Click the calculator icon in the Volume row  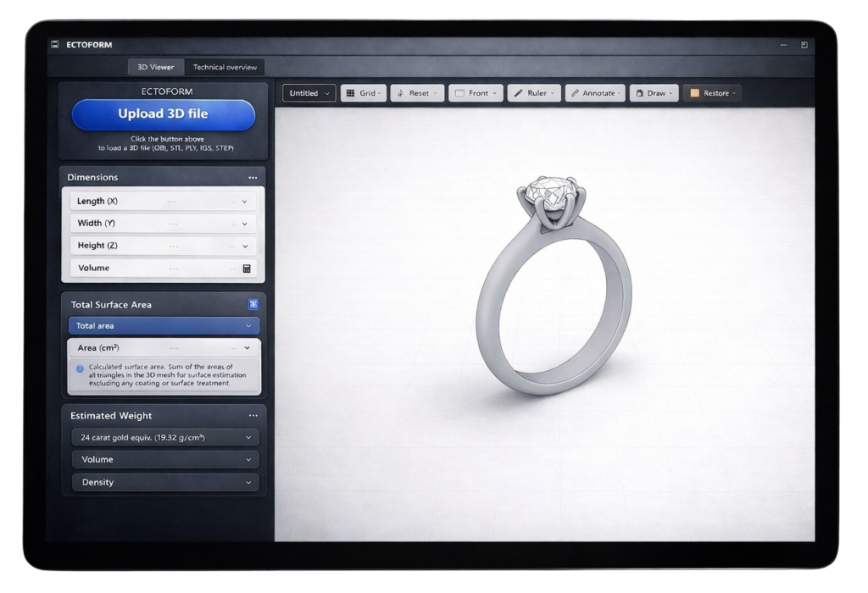tap(247, 269)
